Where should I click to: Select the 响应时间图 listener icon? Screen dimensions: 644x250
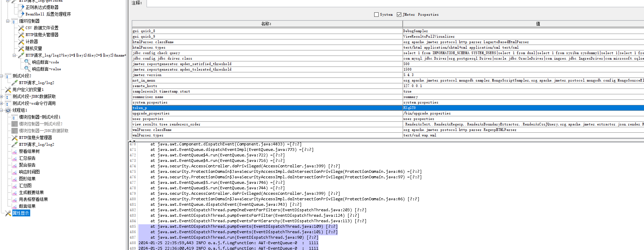[15, 172]
